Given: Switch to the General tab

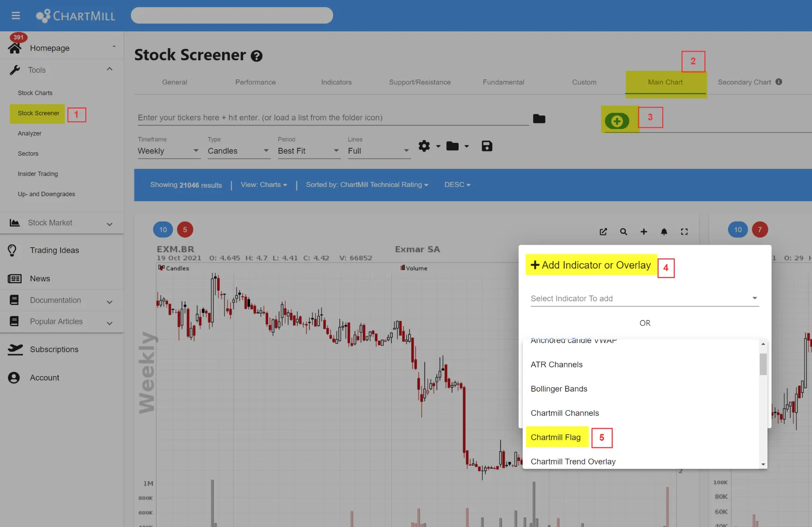Looking at the screenshot, I should pyautogui.click(x=174, y=82).
